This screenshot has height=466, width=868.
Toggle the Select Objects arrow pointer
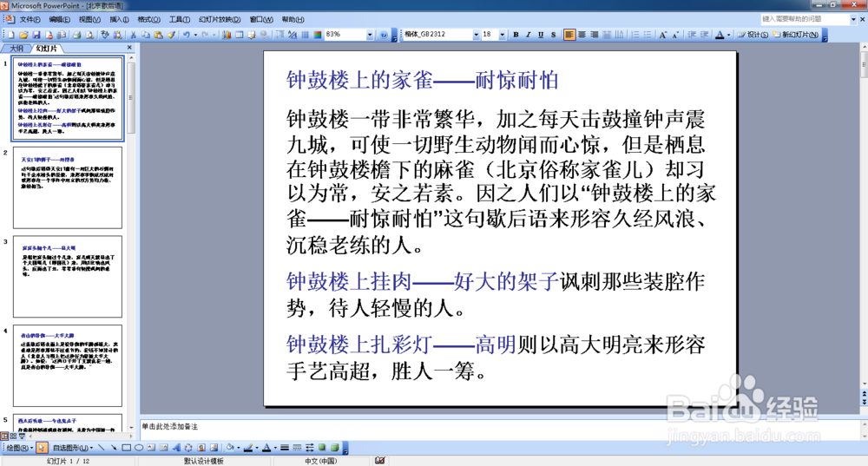[42, 448]
